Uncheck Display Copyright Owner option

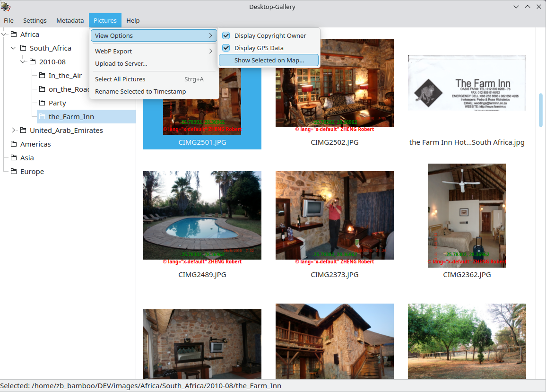click(226, 35)
